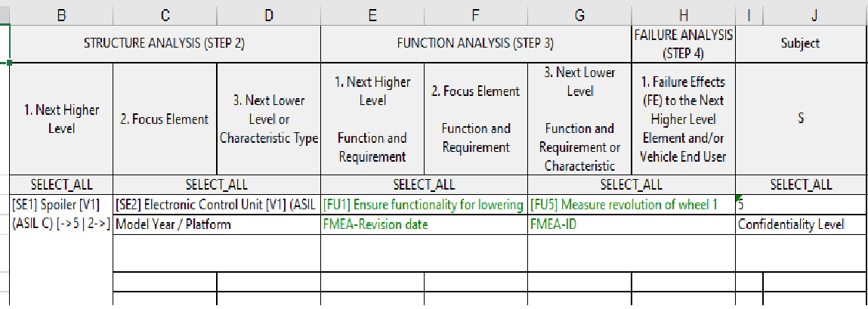This screenshot has width=868, height=309.
Task: Click the Failure Analysis (Step 4) cell
Action: click(684, 44)
